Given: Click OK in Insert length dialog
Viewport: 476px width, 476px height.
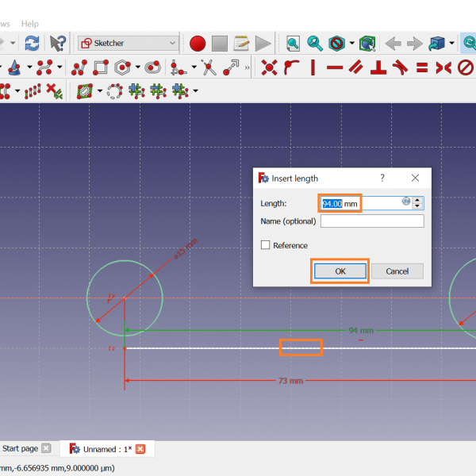Looking at the screenshot, I should tap(340, 271).
